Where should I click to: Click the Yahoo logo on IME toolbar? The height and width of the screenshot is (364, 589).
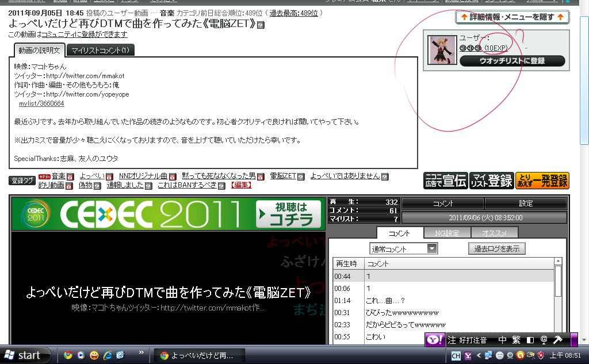(435, 340)
